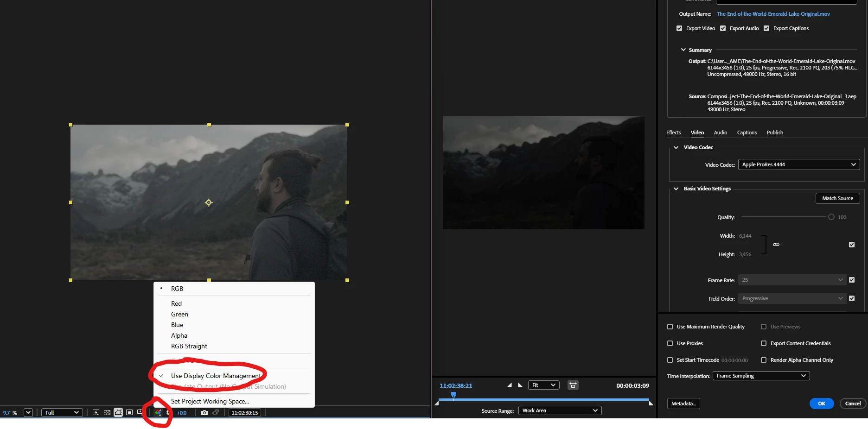The width and height of the screenshot is (868, 429).
Task: Activate the Region of Interest icon
Action: [x=129, y=412]
